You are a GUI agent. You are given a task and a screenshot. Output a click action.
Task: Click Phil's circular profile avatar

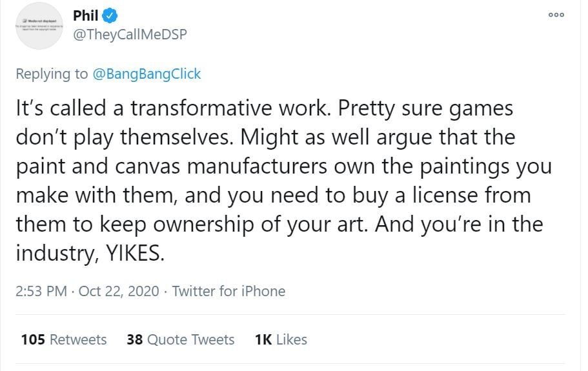click(x=41, y=26)
